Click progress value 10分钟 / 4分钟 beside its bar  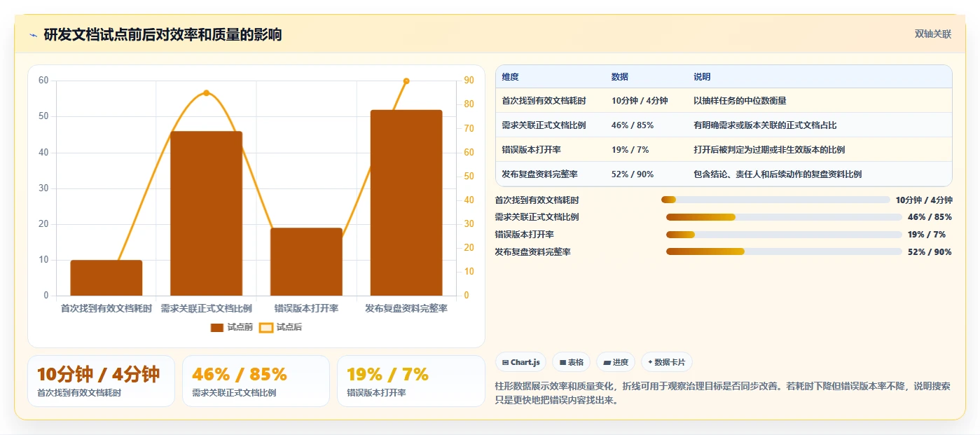(924, 200)
